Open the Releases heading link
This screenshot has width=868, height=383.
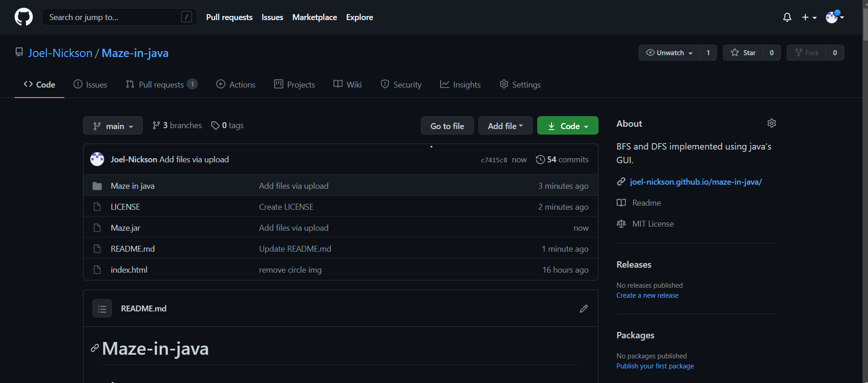(634, 264)
